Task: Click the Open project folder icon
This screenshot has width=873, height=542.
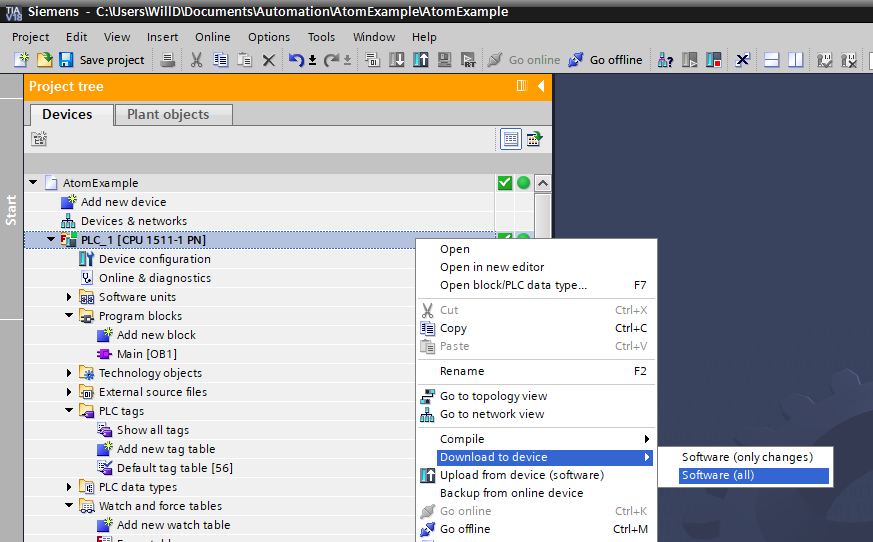Action: click(44, 60)
